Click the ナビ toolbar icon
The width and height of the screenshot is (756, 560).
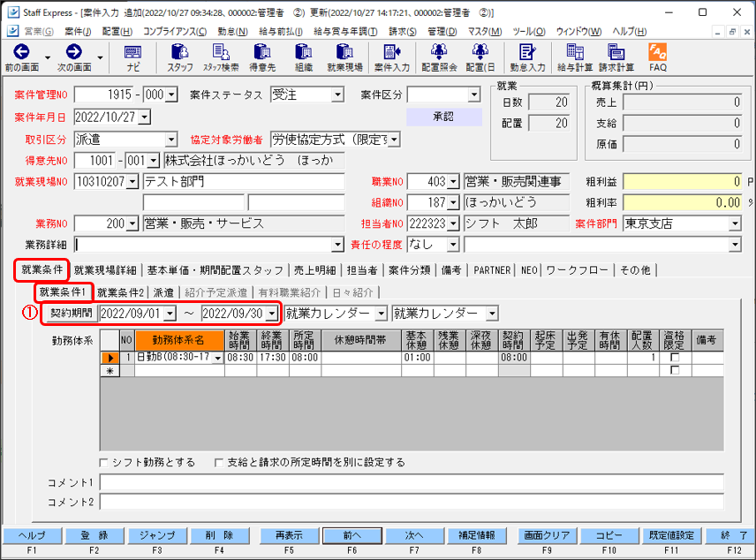pyautogui.click(x=132, y=58)
